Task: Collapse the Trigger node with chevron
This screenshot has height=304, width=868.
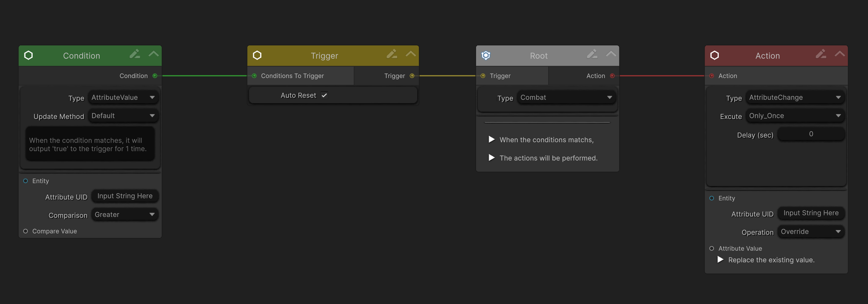Action: pyautogui.click(x=411, y=54)
